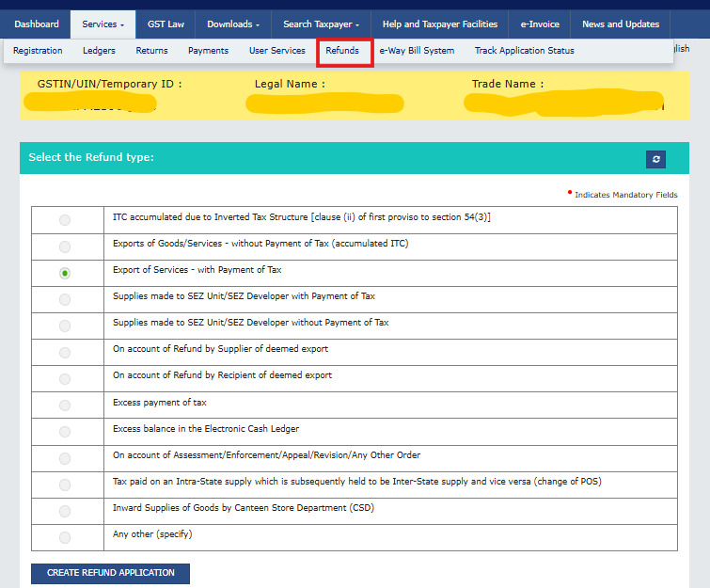Click 'Trade Name :' label
The height and width of the screenshot is (588, 710).
point(508,84)
